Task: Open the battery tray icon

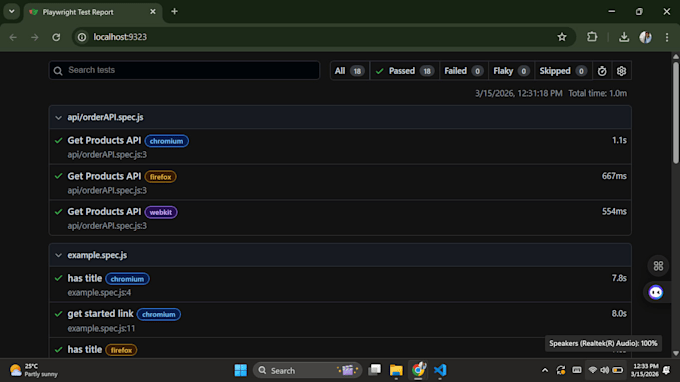Action: (x=618, y=370)
